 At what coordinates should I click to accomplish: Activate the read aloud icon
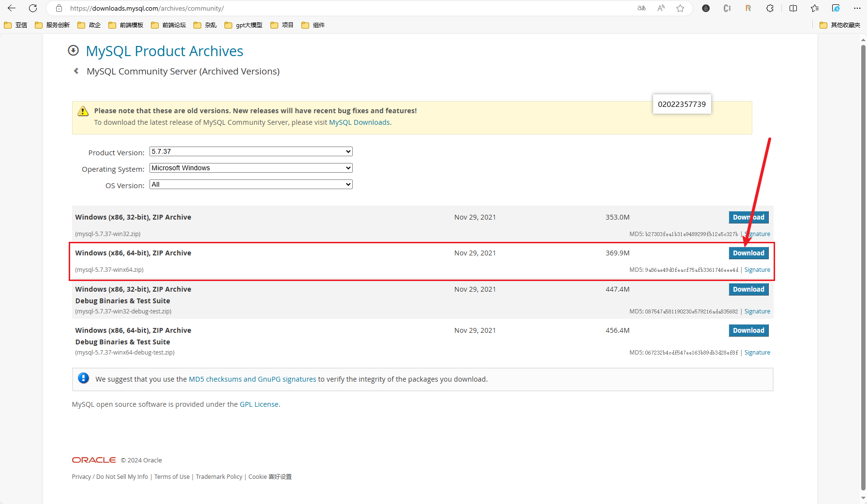pyautogui.click(x=661, y=8)
